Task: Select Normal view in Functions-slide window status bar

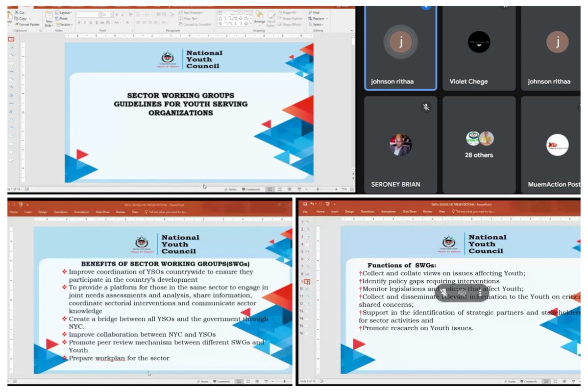Action: point(546,381)
